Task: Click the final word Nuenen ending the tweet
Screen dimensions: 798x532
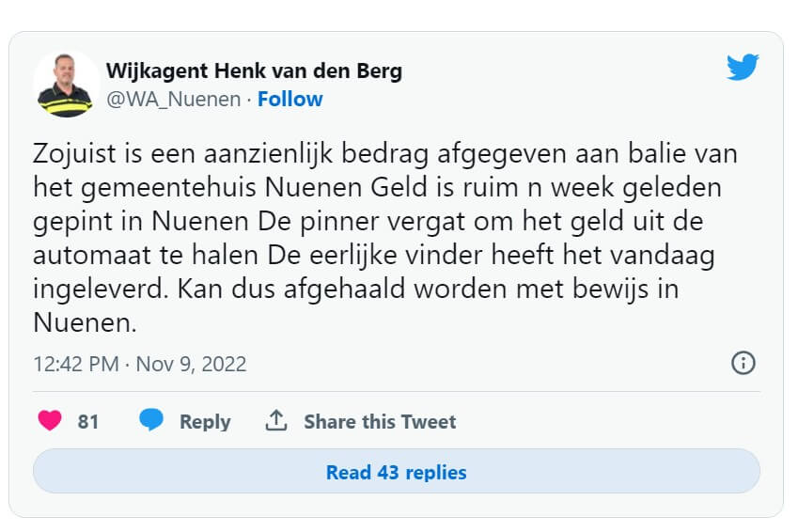Action: point(85,323)
